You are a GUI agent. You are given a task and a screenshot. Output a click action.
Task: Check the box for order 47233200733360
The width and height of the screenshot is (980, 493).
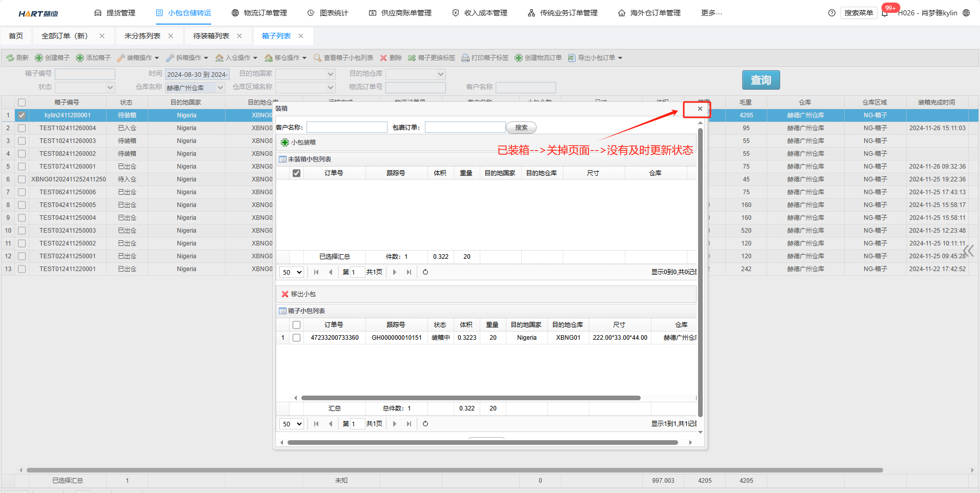pos(296,338)
